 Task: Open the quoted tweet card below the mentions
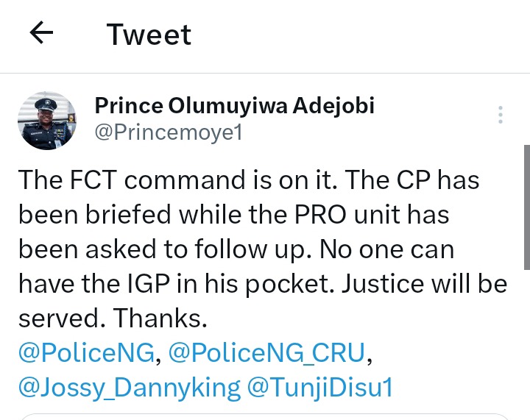(265, 416)
